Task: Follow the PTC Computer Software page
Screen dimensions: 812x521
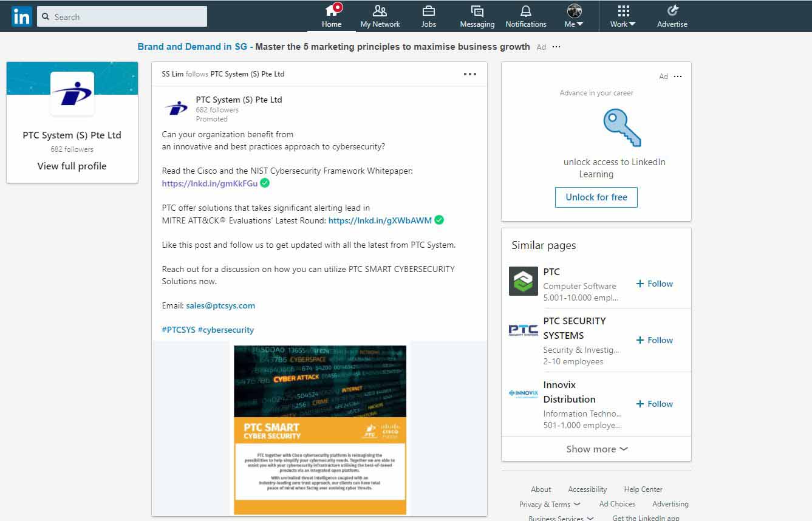Action: pos(654,284)
